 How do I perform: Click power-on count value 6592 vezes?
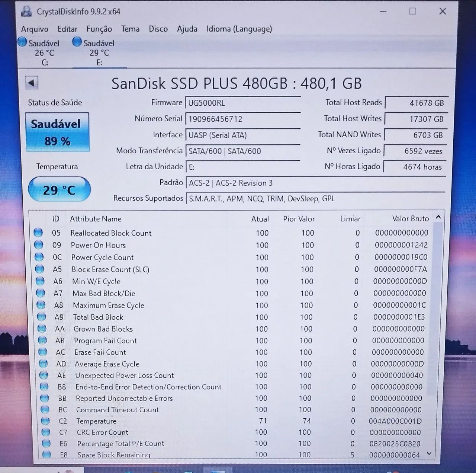(415, 151)
